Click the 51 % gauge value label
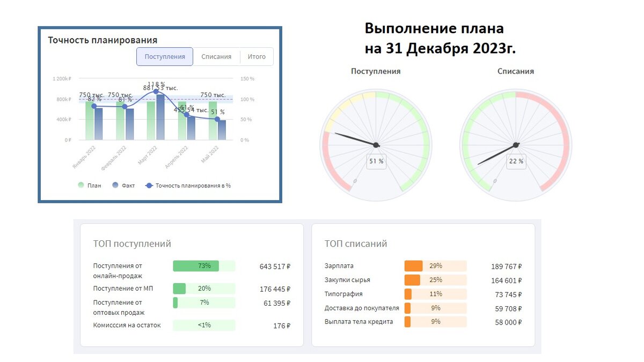Viewport: 644px width, 362px height. (x=377, y=161)
